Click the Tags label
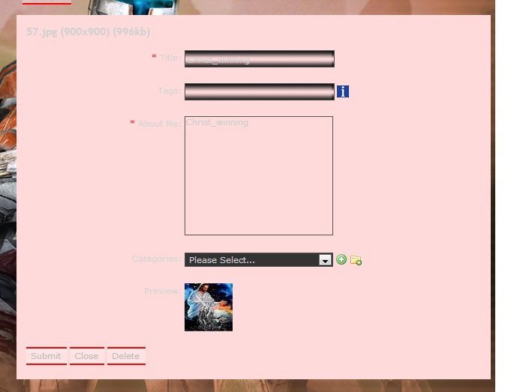This screenshot has width=532, height=392. pos(170,91)
